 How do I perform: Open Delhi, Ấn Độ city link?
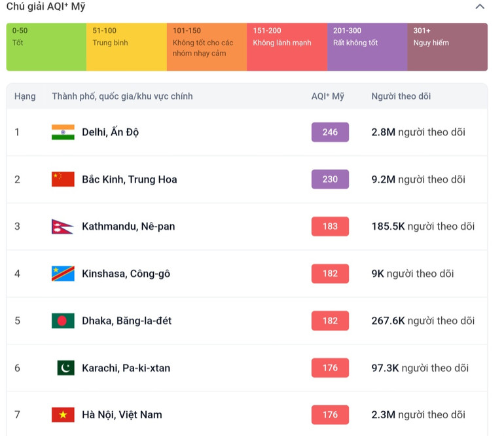coord(110,132)
